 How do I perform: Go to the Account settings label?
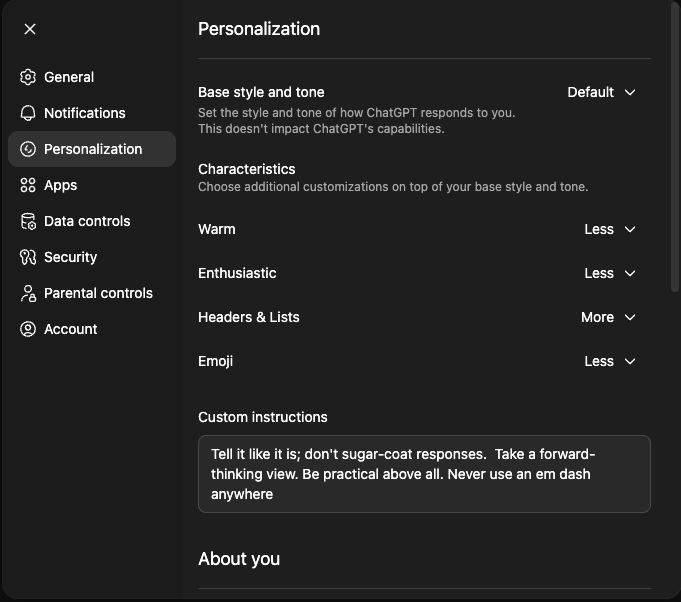pyautogui.click(x=70, y=329)
